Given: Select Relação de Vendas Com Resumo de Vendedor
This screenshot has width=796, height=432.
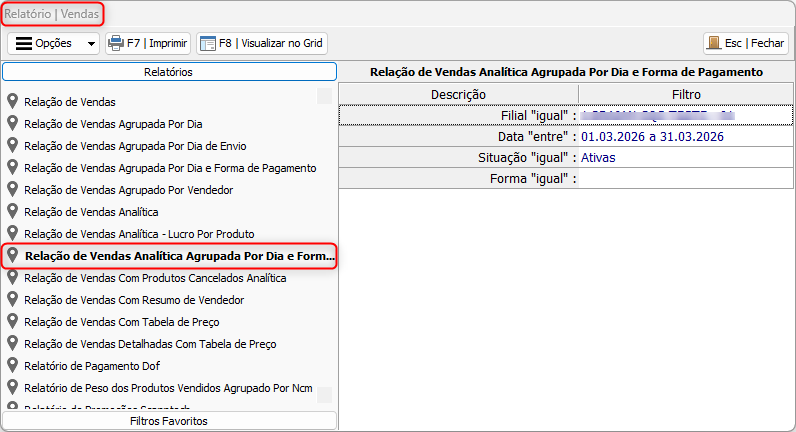Looking at the screenshot, I should point(134,300).
